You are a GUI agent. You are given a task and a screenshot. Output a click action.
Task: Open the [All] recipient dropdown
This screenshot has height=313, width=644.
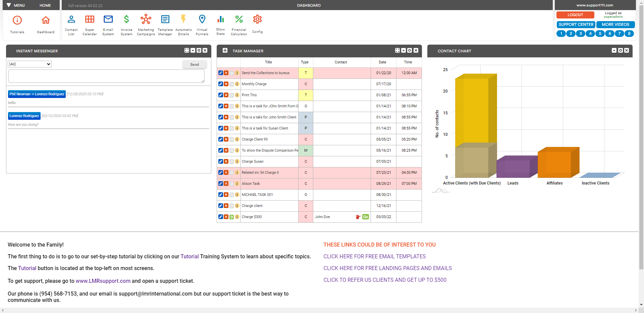[x=30, y=64]
